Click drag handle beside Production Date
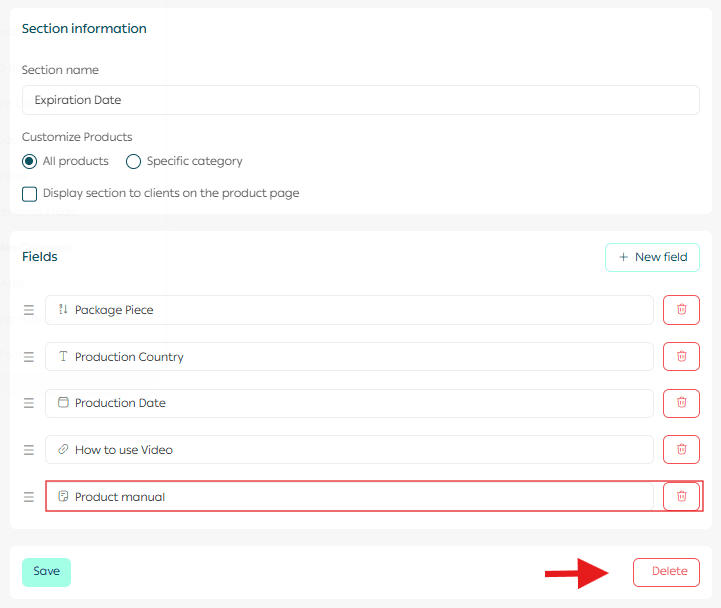The height and width of the screenshot is (608, 721). click(29, 403)
